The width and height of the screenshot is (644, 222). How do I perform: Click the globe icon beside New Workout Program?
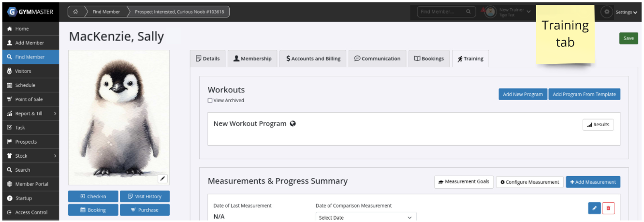point(293,124)
